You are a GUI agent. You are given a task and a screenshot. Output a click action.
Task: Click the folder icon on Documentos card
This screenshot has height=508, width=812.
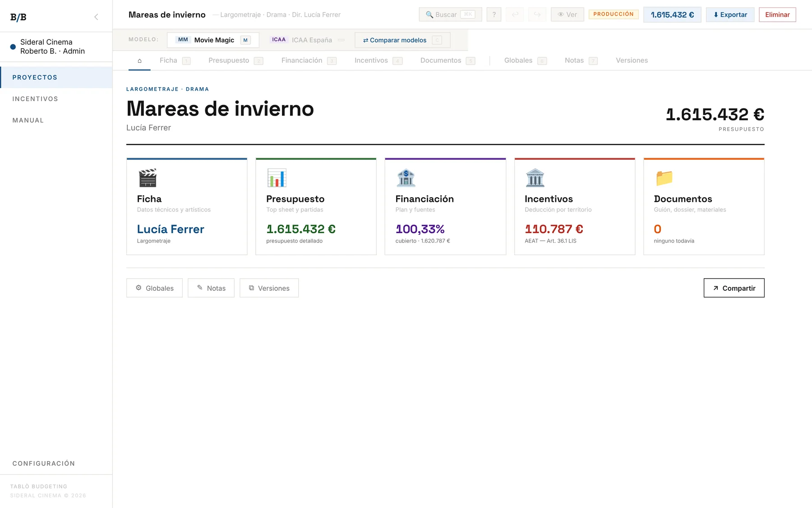click(664, 178)
